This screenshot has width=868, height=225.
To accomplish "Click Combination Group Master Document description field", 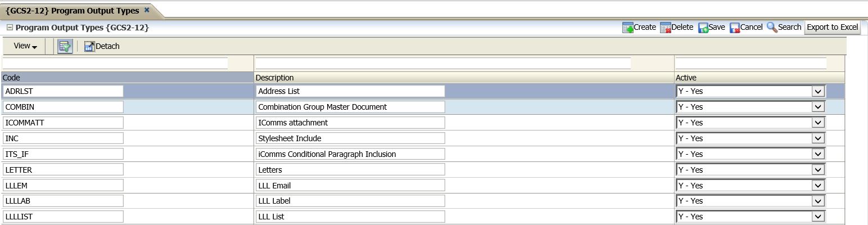I will (350, 107).
